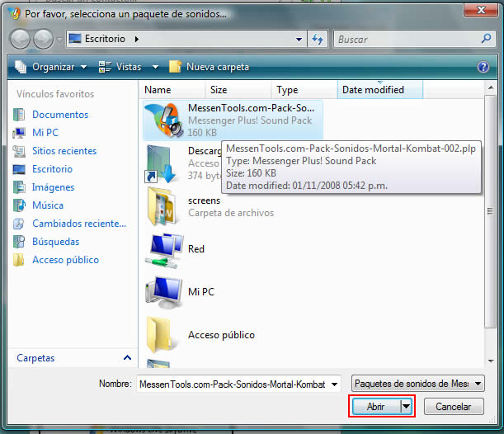Open the Nombre filename dropdown arrow
The height and width of the screenshot is (434, 504).
click(x=334, y=384)
